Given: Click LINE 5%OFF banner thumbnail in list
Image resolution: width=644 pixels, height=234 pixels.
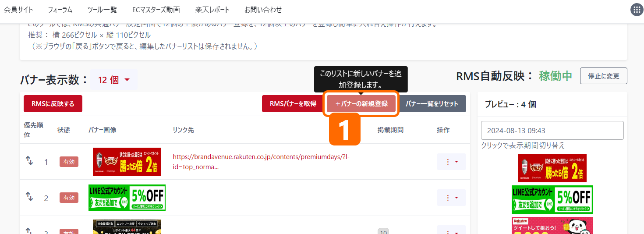Looking at the screenshot, I should [127, 198].
